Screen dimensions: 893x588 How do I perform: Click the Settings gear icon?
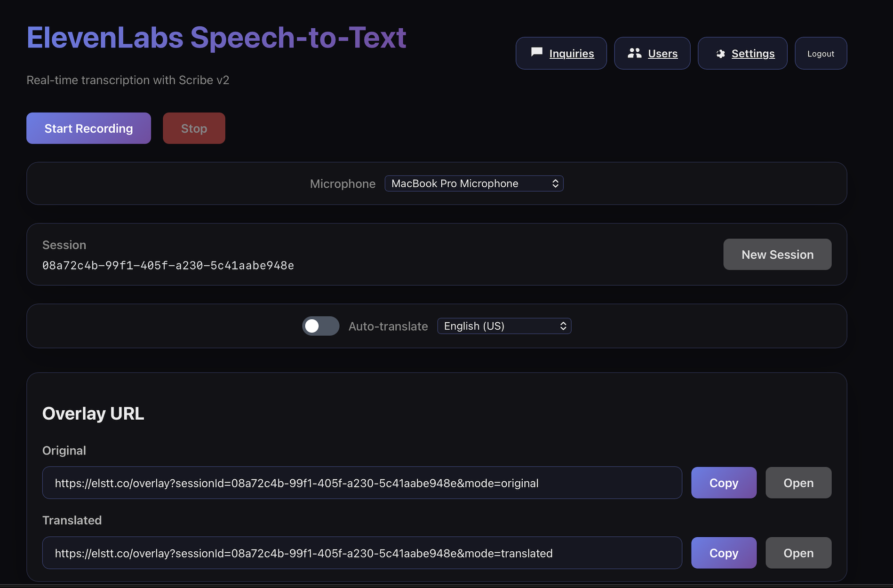720,54
